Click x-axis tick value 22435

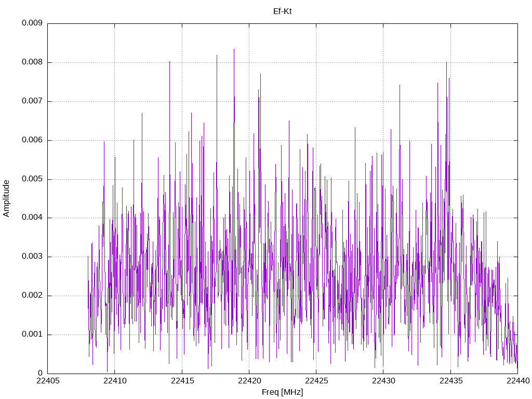451,381
